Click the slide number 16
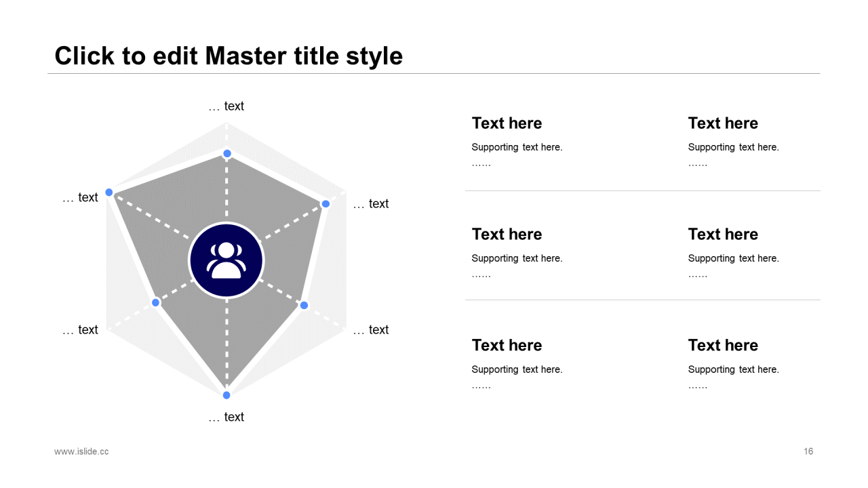868x488 pixels. pyautogui.click(x=808, y=451)
